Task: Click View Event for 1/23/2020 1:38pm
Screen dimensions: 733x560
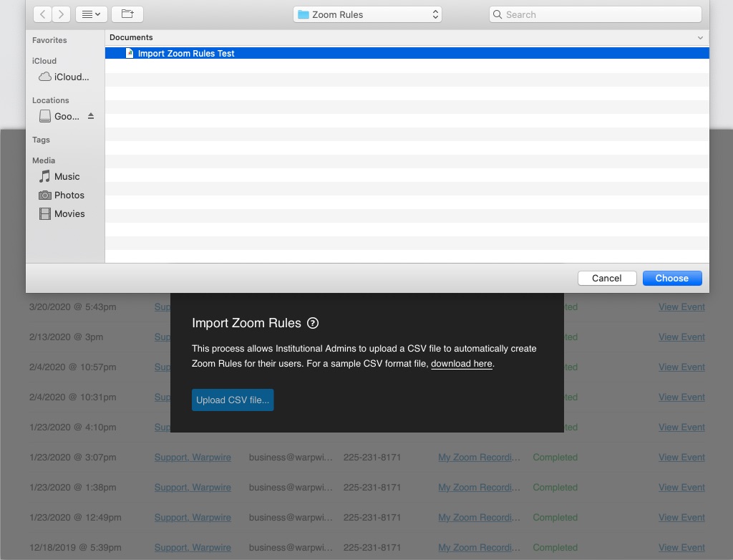Action: click(681, 488)
